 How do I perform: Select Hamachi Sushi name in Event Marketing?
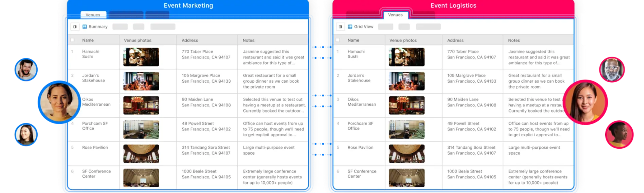coord(91,54)
